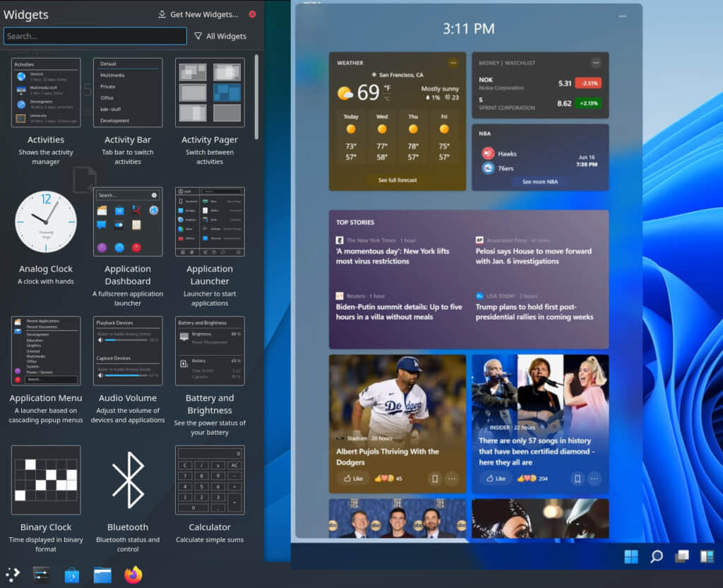Open the Money Watchlist card options menu
Image resolution: width=723 pixels, height=588 pixels.
tap(596, 63)
